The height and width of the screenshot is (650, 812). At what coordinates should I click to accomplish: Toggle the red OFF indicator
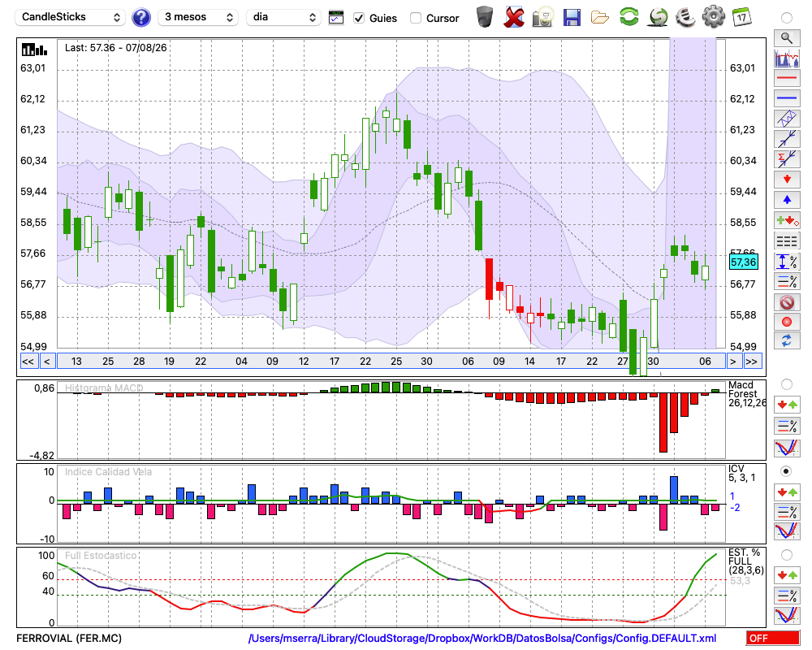(x=773, y=638)
